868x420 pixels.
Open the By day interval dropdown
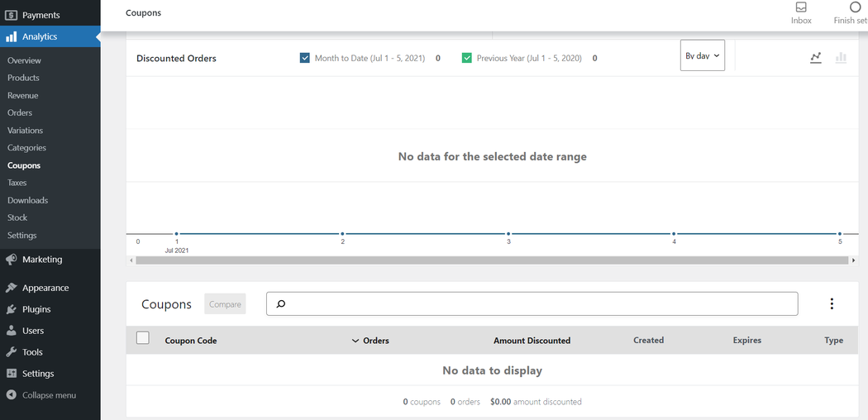pyautogui.click(x=703, y=55)
